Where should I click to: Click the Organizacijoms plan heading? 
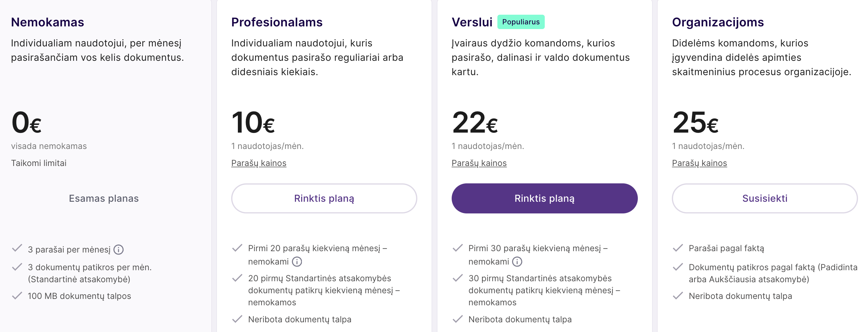coord(718,22)
